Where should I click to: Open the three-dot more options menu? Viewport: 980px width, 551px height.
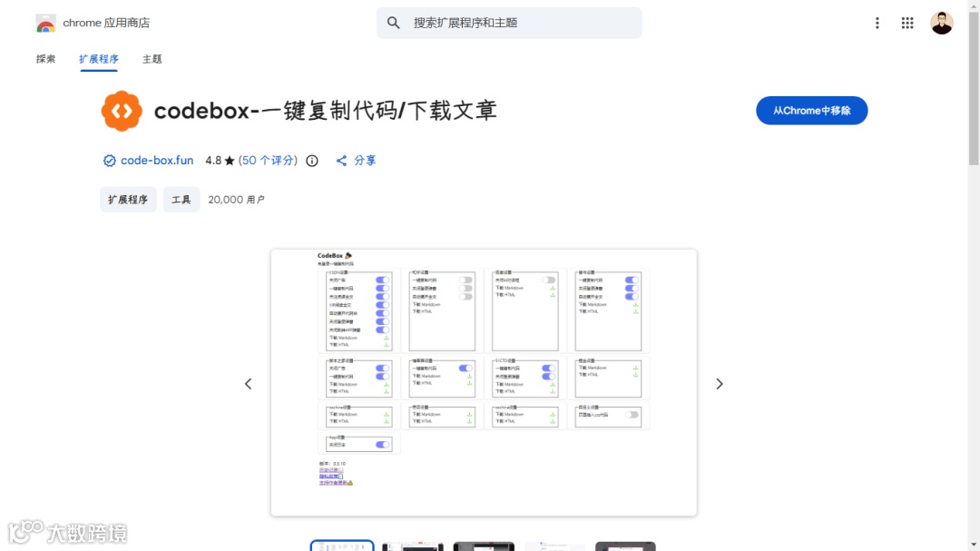(877, 23)
